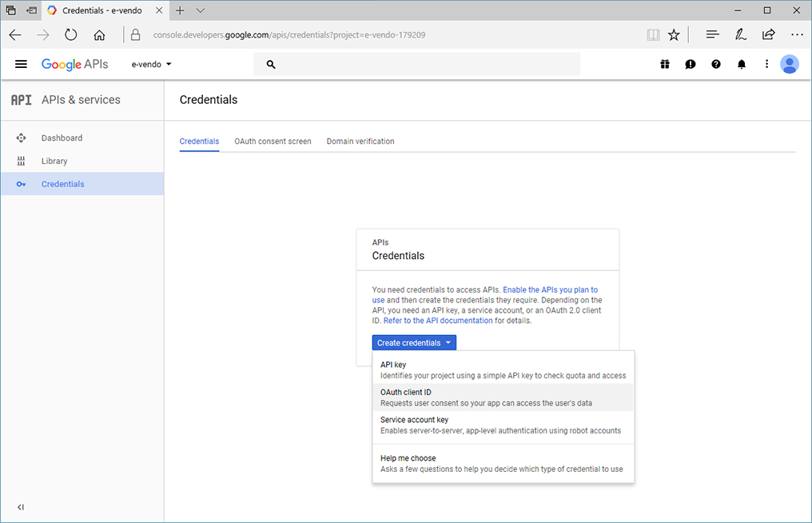Follow the 'Enable the APIs you plan to' link
This screenshot has height=523, width=812.
550,289
